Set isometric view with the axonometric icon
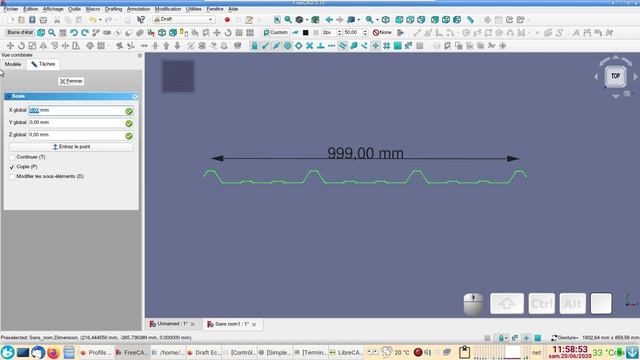 tap(386, 19)
